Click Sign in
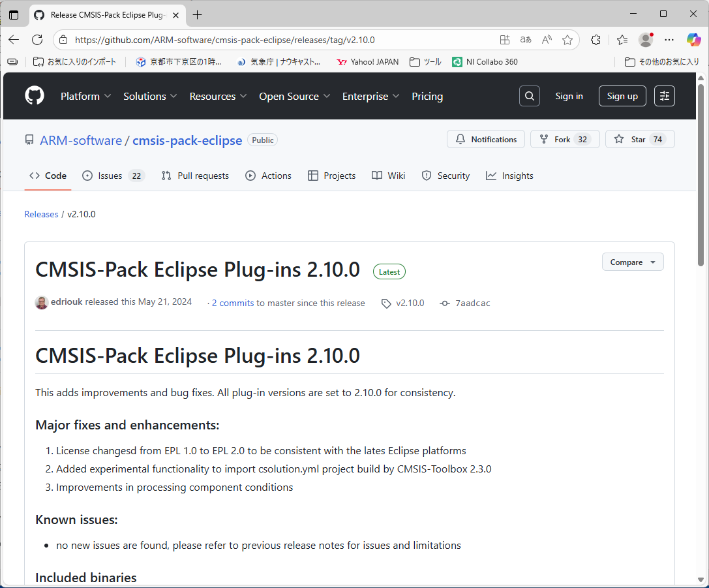709x588 pixels. (569, 96)
